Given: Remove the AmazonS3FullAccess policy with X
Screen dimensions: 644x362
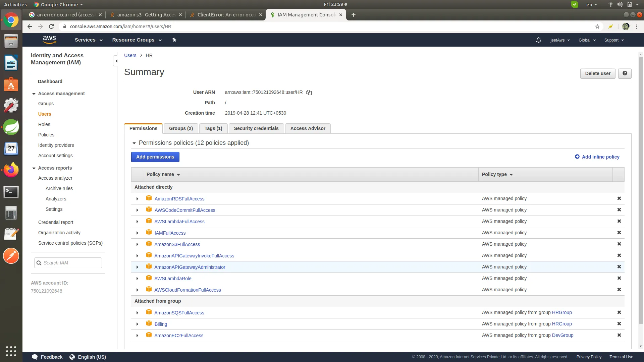Looking at the screenshot, I should click(619, 244).
